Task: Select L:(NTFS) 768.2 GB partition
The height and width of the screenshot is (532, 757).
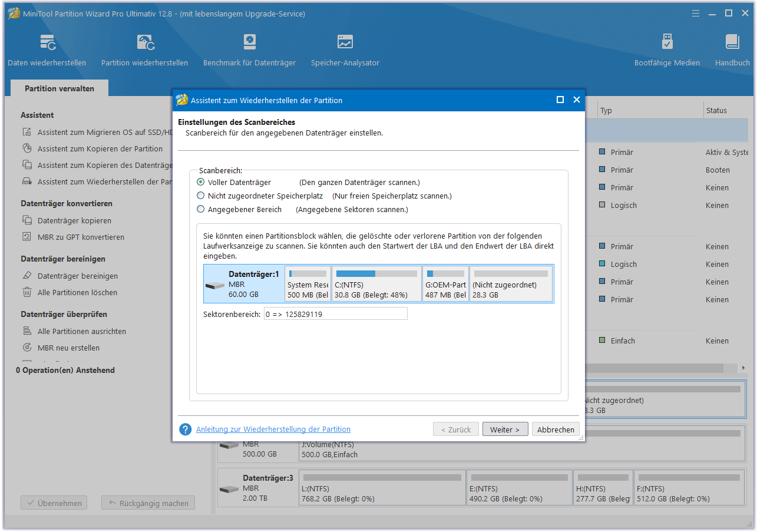Action: click(x=382, y=487)
